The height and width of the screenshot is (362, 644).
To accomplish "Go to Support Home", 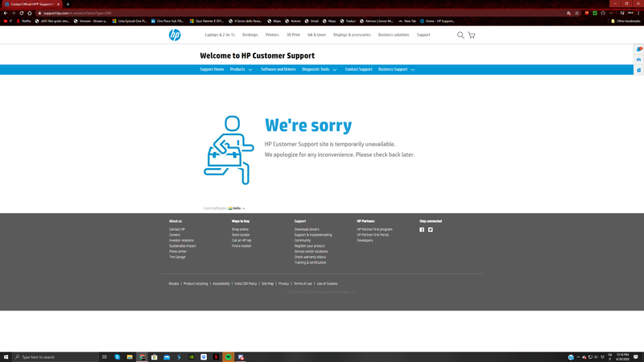I will [212, 69].
